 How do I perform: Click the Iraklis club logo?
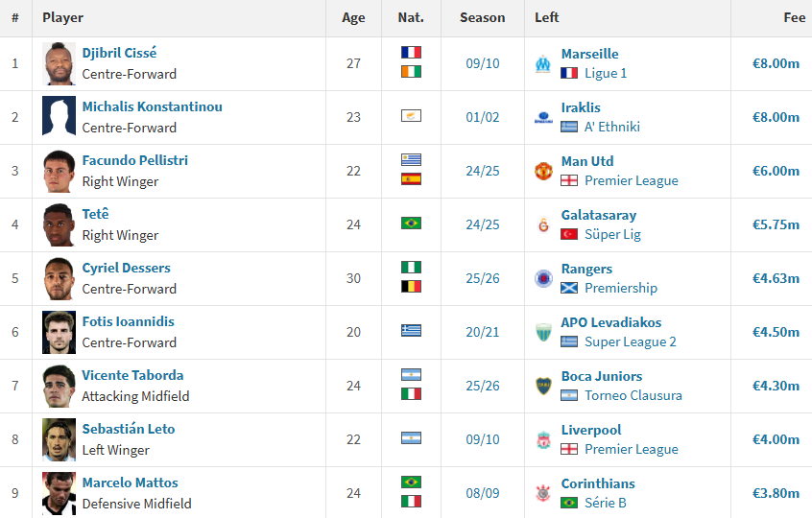(543, 118)
